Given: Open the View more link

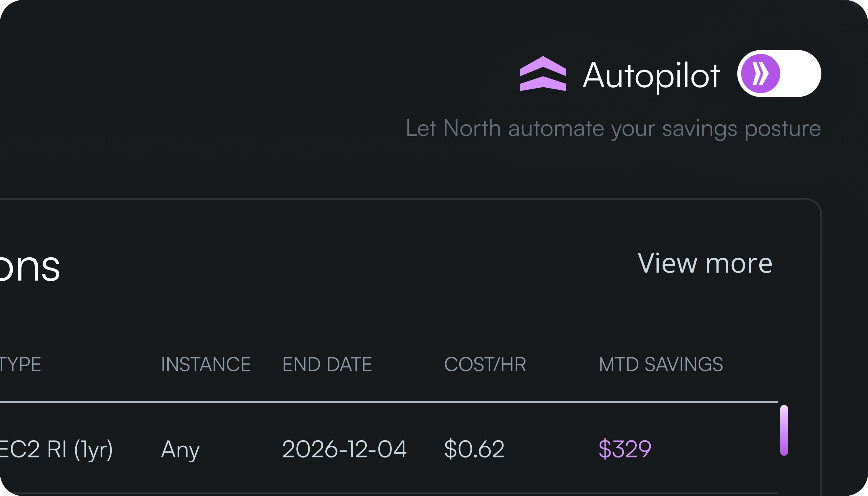Looking at the screenshot, I should pyautogui.click(x=704, y=263).
